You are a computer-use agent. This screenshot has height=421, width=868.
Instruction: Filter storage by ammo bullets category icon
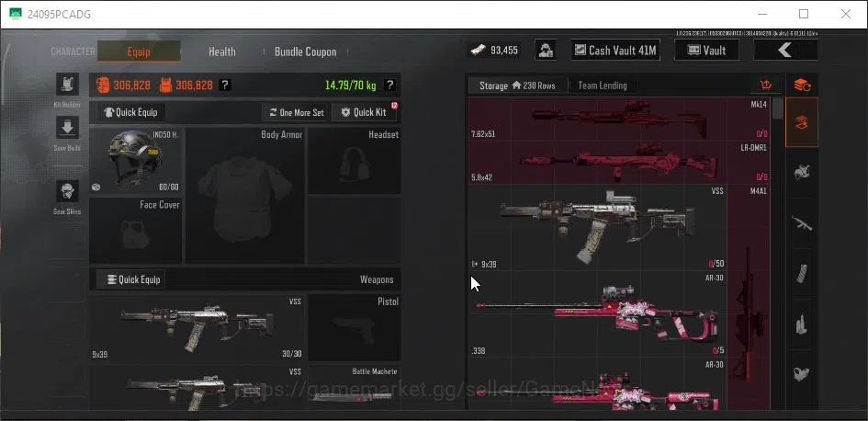(x=802, y=324)
